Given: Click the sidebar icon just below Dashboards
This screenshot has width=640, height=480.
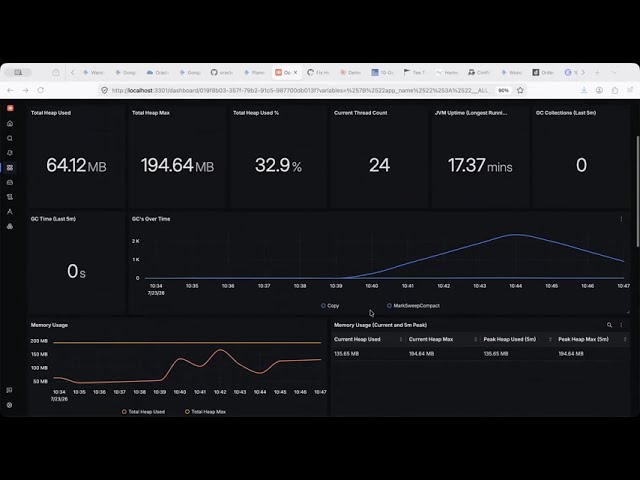Looking at the screenshot, I should point(10,182).
